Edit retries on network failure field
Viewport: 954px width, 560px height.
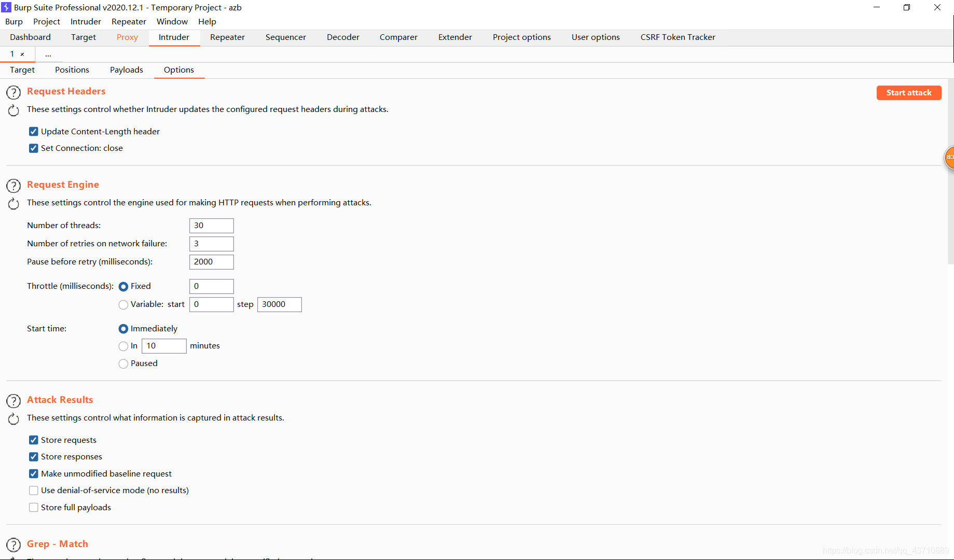coord(212,244)
